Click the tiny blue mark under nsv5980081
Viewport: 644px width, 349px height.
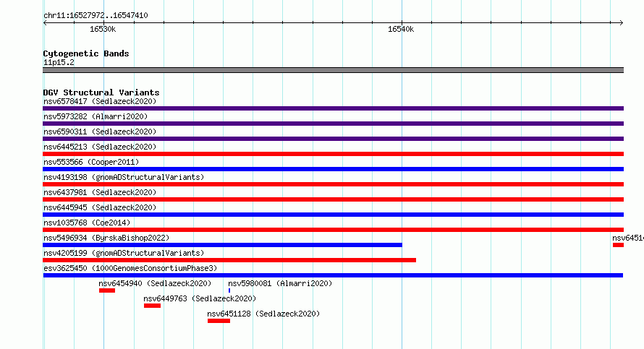229,290
